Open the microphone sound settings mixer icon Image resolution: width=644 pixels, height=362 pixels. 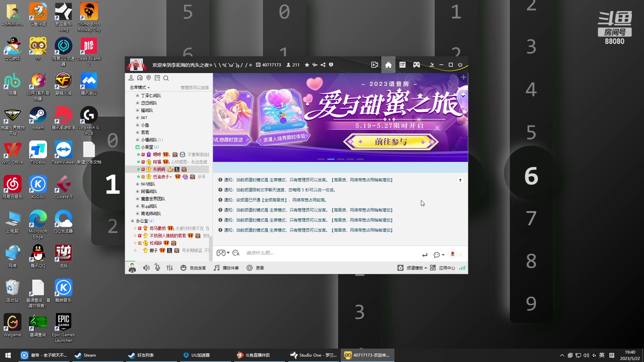point(170,268)
